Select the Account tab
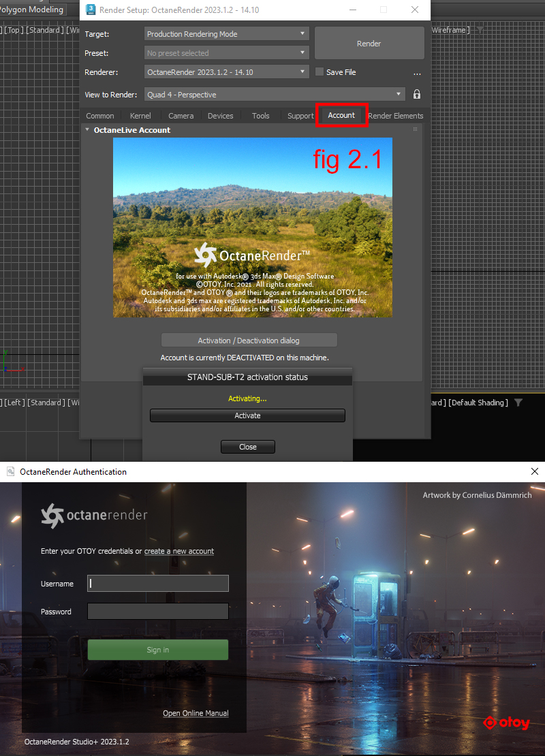 click(x=341, y=115)
